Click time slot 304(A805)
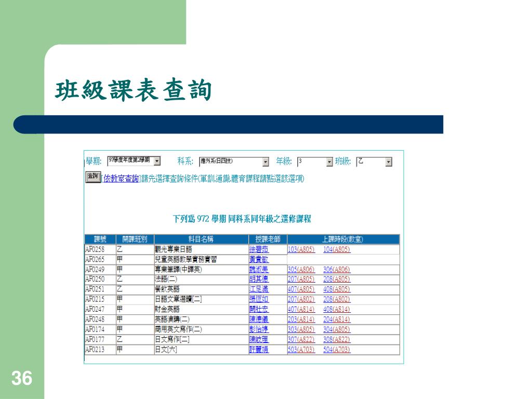Image resolution: width=532 pixels, height=399 pixels. (x=337, y=329)
